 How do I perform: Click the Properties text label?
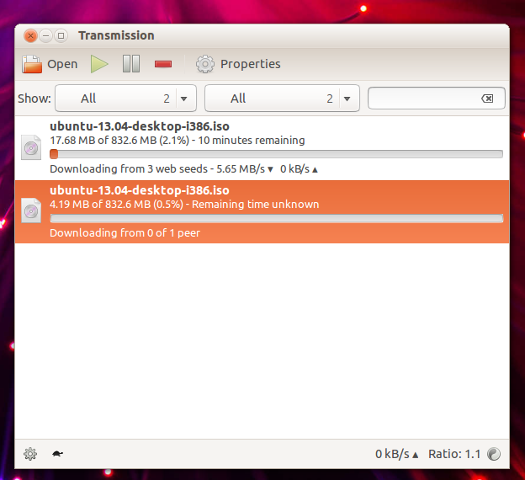tap(250, 64)
